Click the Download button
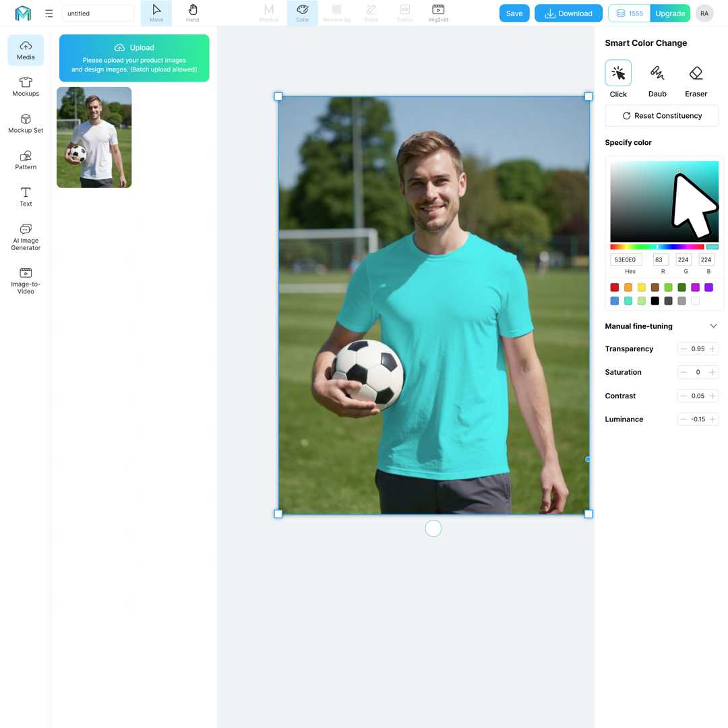The image size is (728, 728). 568,13
